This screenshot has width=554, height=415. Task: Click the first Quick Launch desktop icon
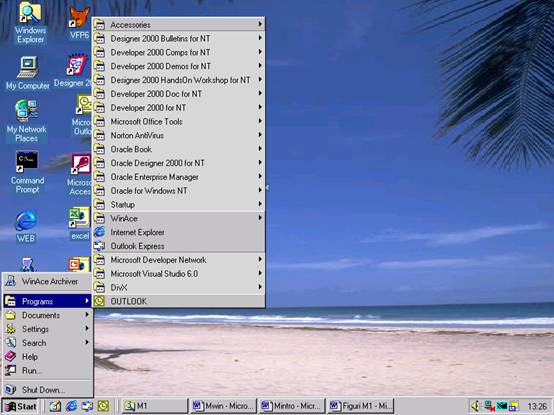[55, 406]
